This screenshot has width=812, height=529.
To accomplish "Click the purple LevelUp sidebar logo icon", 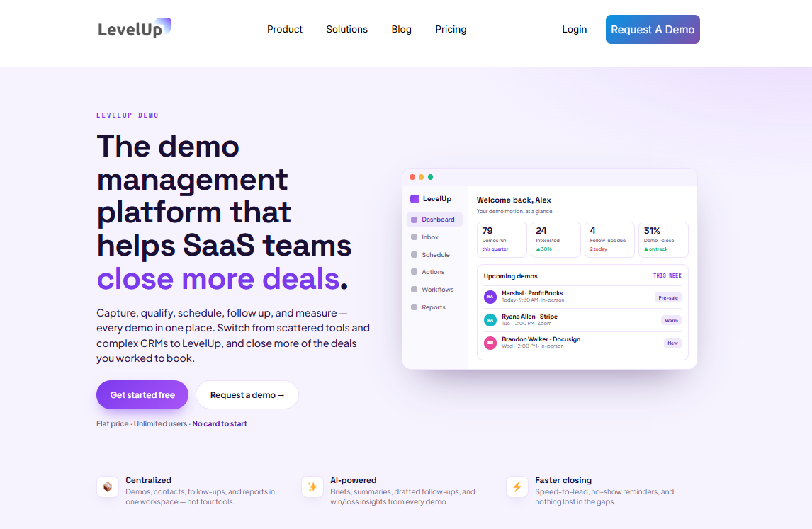I will (x=415, y=199).
